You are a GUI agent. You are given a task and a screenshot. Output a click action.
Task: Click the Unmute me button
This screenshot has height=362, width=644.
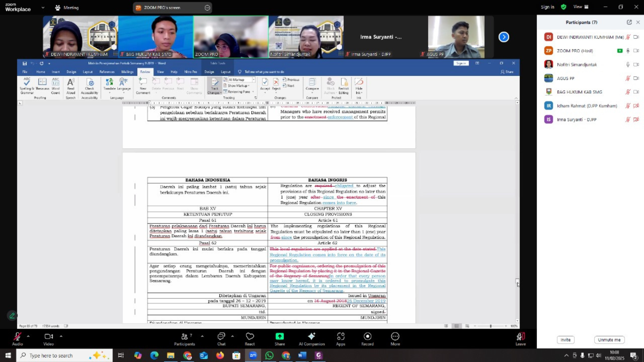pyautogui.click(x=609, y=340)
